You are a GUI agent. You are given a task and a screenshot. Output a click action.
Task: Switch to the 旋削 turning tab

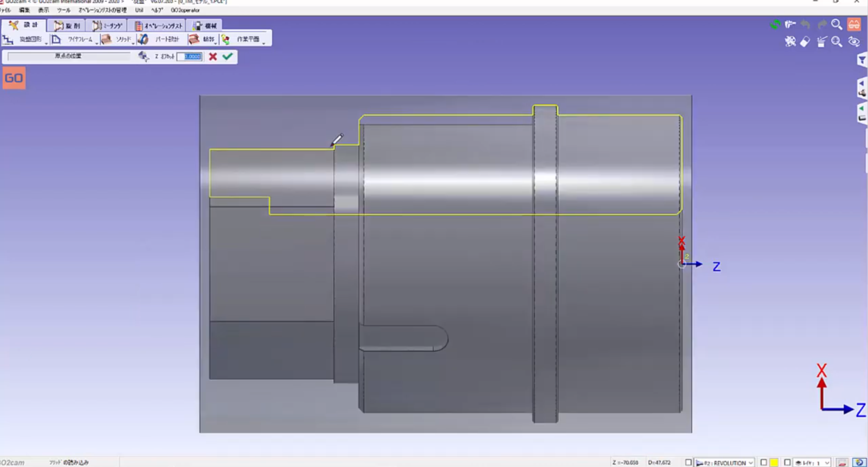point(66,25)
